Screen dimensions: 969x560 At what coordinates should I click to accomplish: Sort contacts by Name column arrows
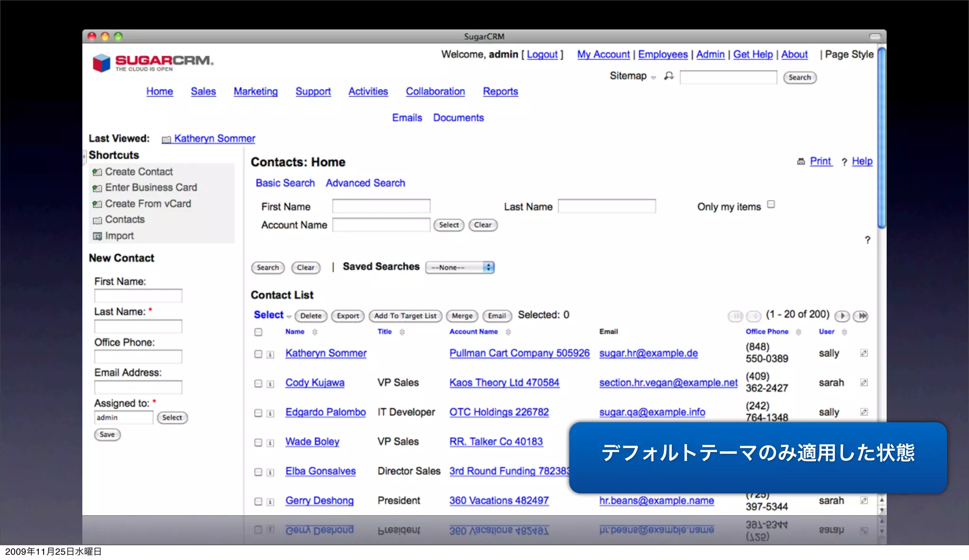(x=315, y=332)
